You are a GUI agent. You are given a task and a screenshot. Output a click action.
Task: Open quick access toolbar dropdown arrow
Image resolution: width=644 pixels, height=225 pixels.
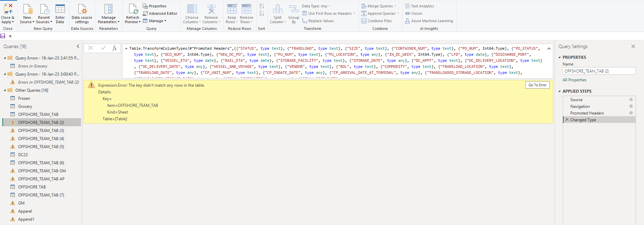pyautogui.click(x=10, y=36)
